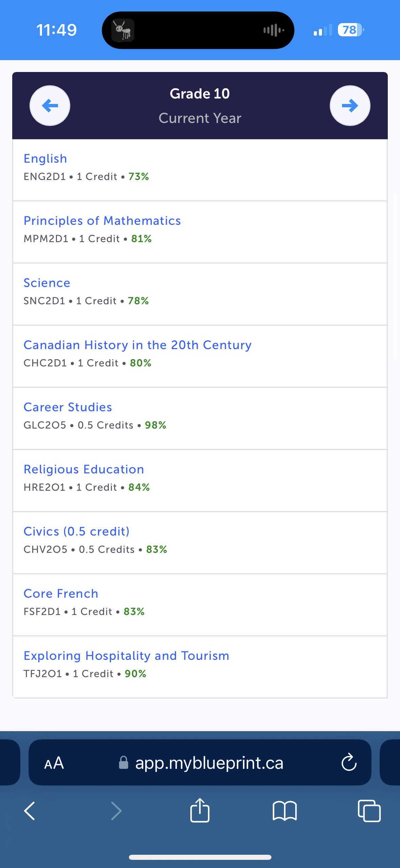Open Safari bookmarks book icon

coord(285,811)
